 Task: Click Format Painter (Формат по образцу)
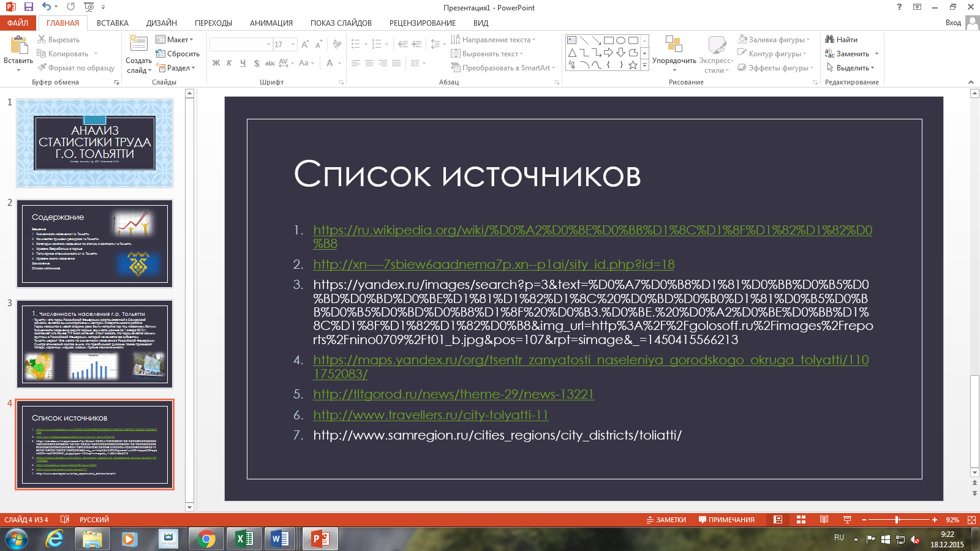coord(76,68)
